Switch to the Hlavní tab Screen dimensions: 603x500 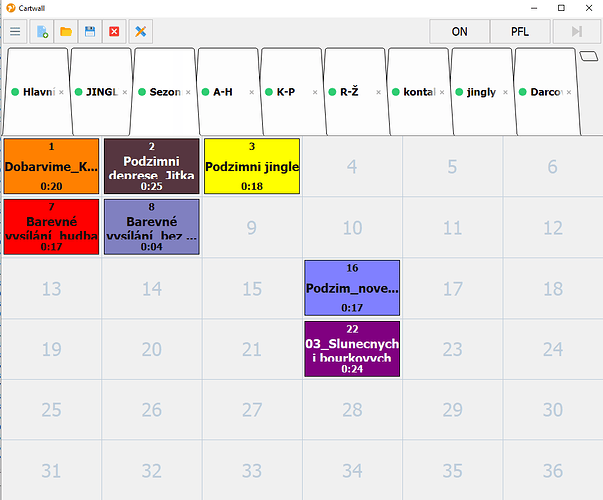[38, 92]
